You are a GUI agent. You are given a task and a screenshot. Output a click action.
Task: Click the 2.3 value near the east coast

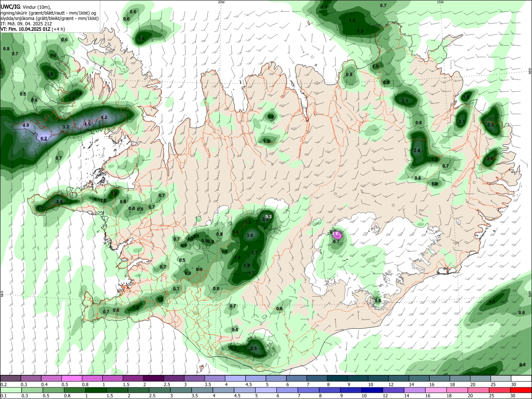490,125
